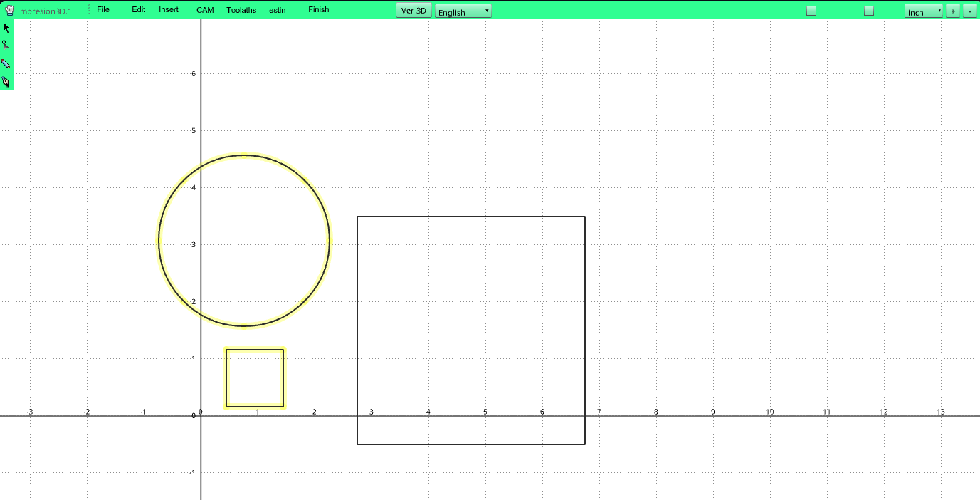Open the inch units dropdown
980x500 pixels.
(922, 11)
